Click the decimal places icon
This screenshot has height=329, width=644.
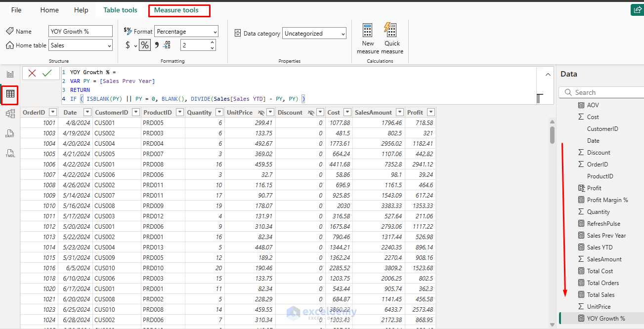click(167, 45)
